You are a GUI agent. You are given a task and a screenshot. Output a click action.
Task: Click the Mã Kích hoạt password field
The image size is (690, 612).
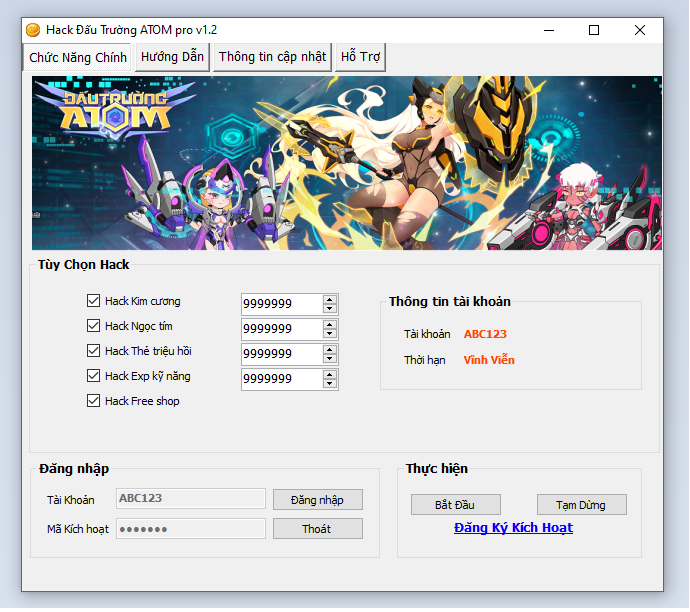191,529
